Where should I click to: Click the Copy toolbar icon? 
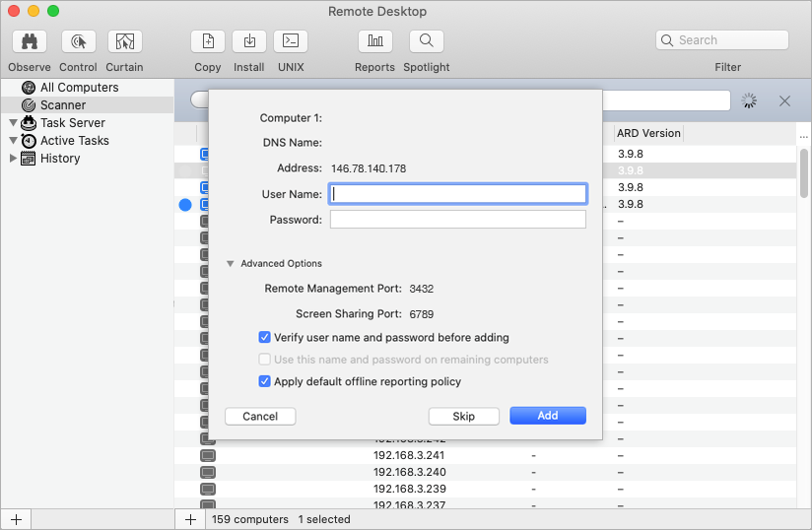pos(208,41)
